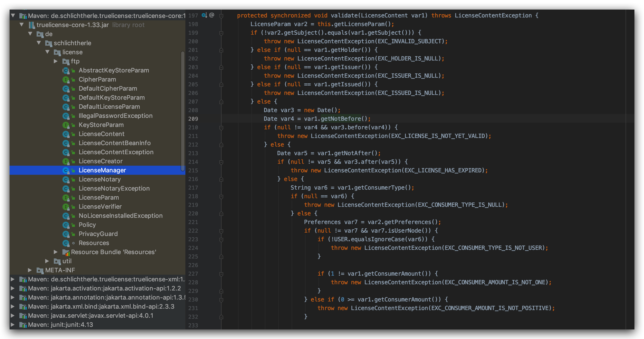644x339 pixels.
Task: Click LicenseContentException in throws clause
Action: (493, 16)
